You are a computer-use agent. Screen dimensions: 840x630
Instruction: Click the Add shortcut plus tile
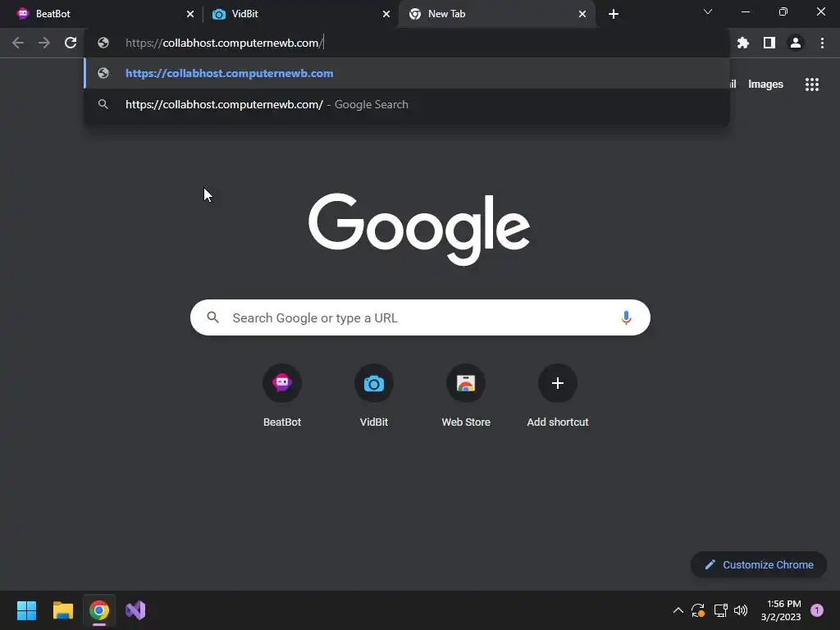558,396
